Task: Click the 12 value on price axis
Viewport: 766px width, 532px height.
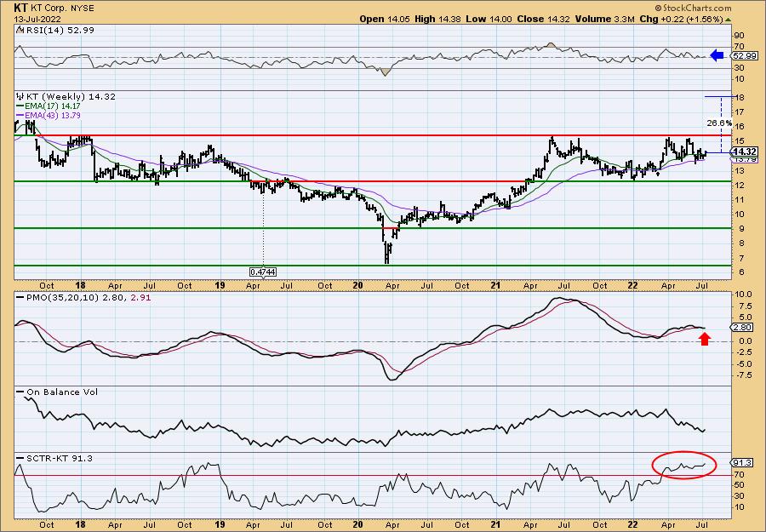Action: click(740, 186)
